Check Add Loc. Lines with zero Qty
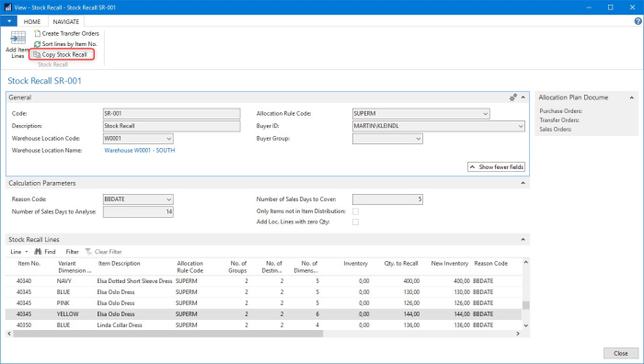This screenshot has height=364, width=644. [x=356, y=222]
